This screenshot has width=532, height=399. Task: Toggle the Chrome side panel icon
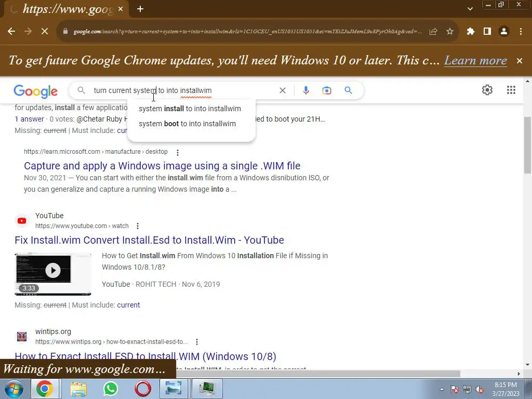coord(487,32)
